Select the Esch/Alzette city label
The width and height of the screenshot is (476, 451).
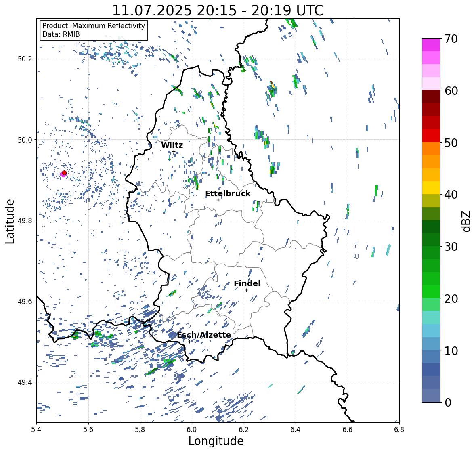pyautogui.click(x=204, y=335)
